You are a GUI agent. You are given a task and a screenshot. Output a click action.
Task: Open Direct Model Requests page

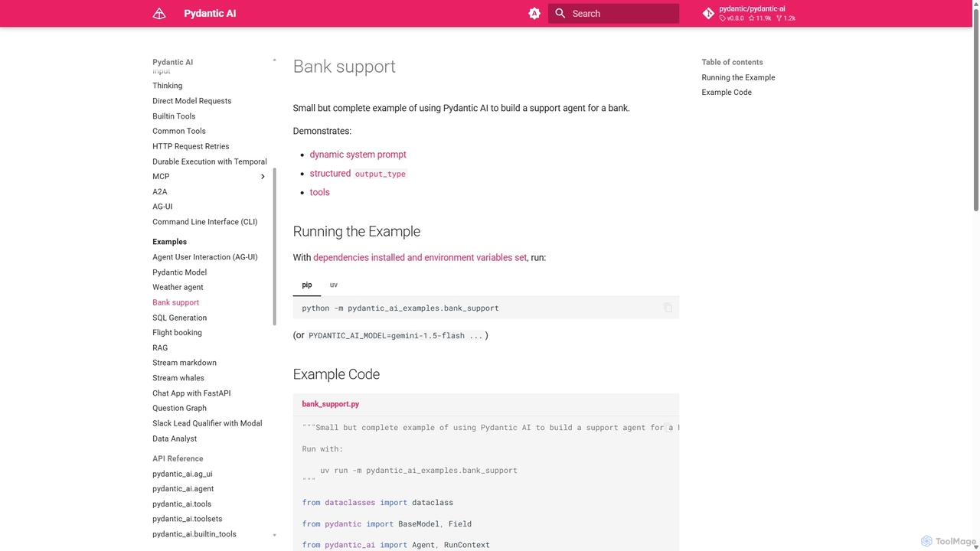point(191,101)
